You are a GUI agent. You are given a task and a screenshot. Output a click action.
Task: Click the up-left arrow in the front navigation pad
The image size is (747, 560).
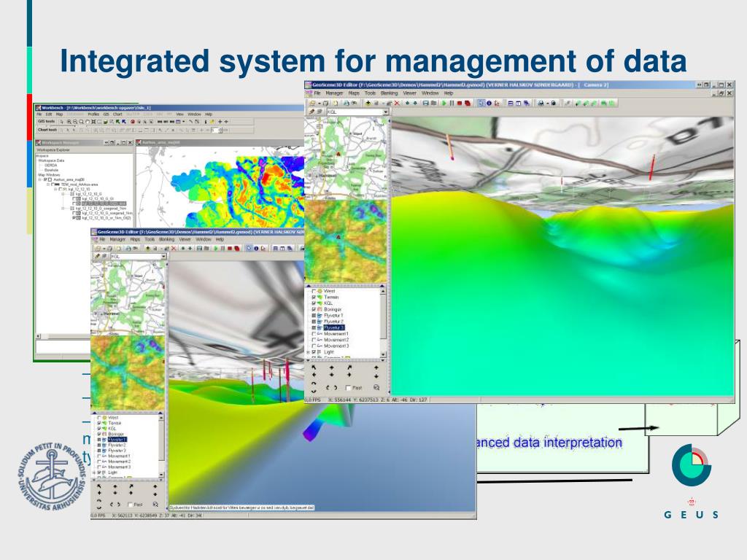click(314, 367)
